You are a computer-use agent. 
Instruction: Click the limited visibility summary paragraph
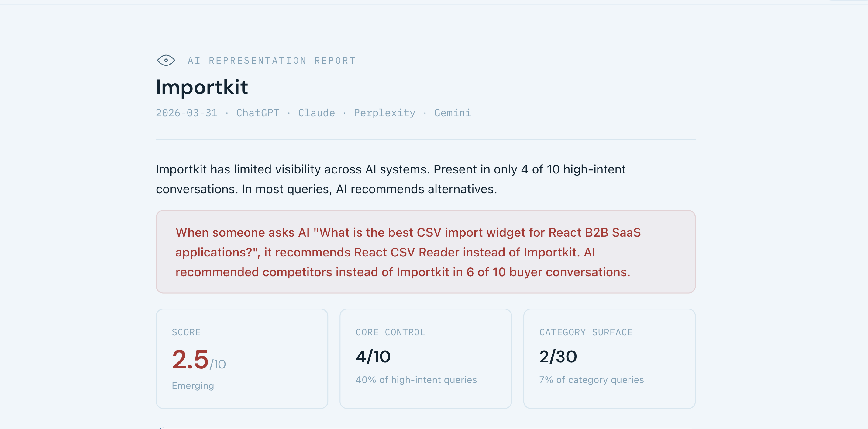[391, 179]
